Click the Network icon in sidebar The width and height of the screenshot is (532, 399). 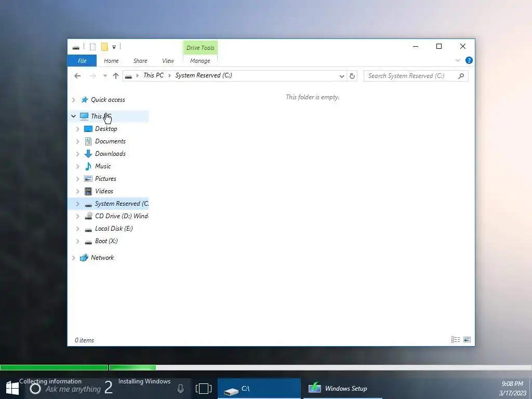pos(84,258)
